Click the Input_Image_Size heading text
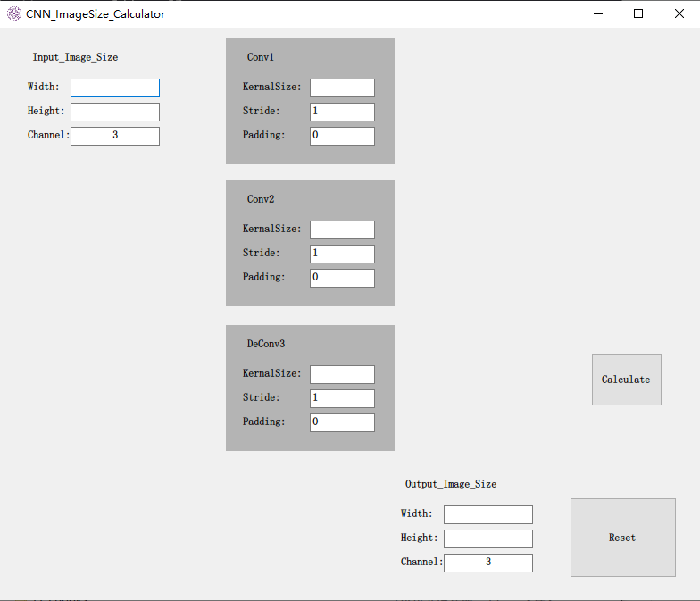The image size is (700, 601). pyautogui.click(x=75, y=57)
